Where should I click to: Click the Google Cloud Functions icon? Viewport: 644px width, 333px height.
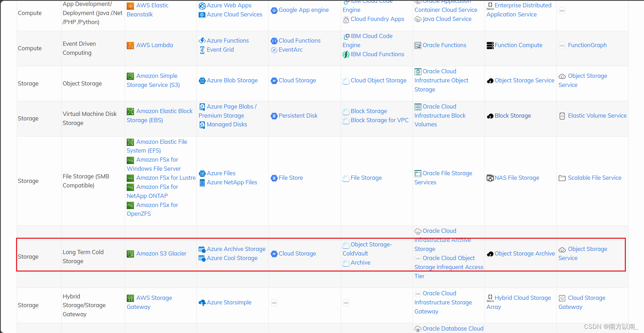(x=274, y=41)
